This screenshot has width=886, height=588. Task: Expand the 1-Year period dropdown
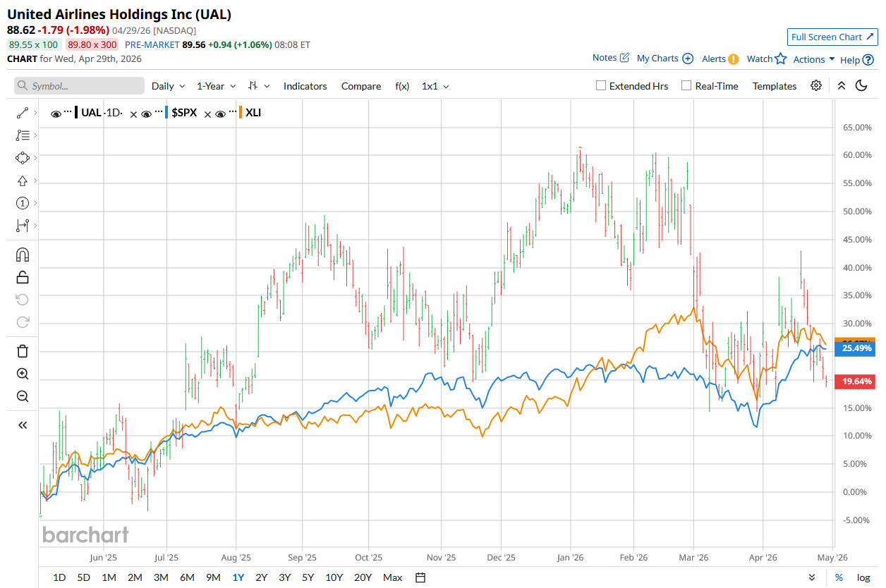point(216,86)
